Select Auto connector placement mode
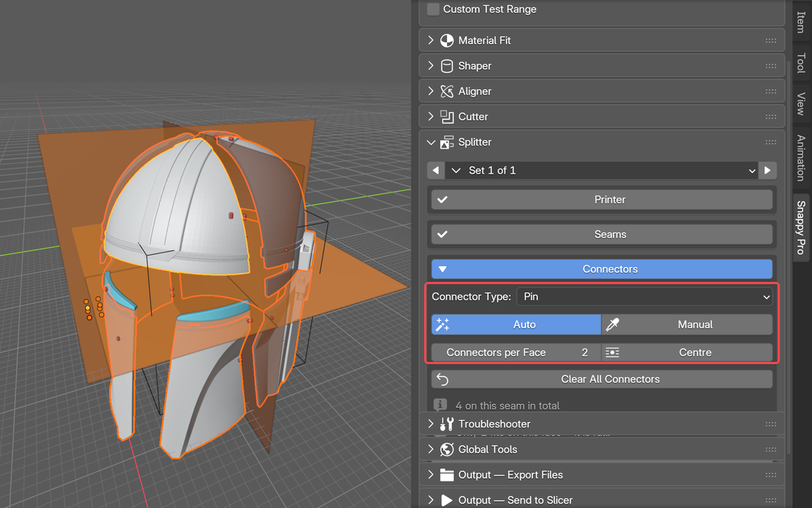 pos(517,325)
